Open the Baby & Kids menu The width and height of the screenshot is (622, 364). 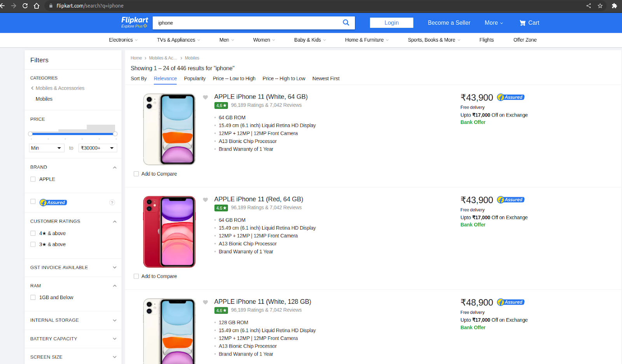click(310, 40)
